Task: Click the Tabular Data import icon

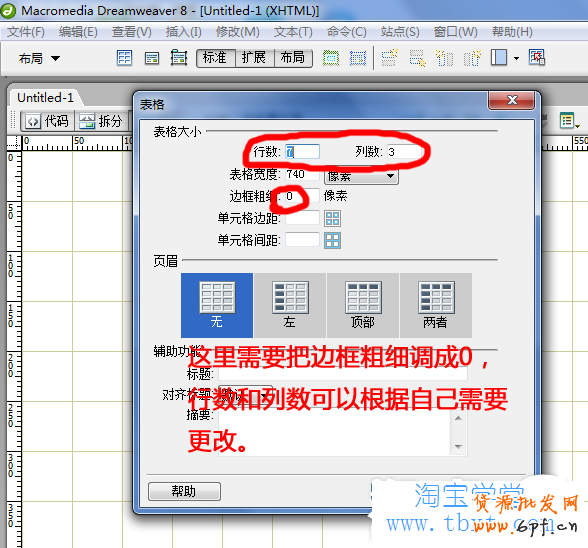Action: pyautogui.click(x=537, y=57)
